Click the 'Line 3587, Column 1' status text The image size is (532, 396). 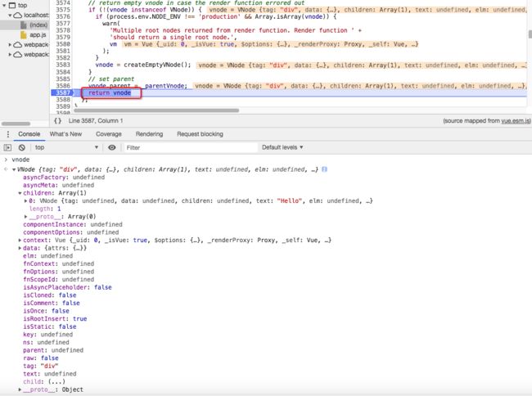pos(96,121)
